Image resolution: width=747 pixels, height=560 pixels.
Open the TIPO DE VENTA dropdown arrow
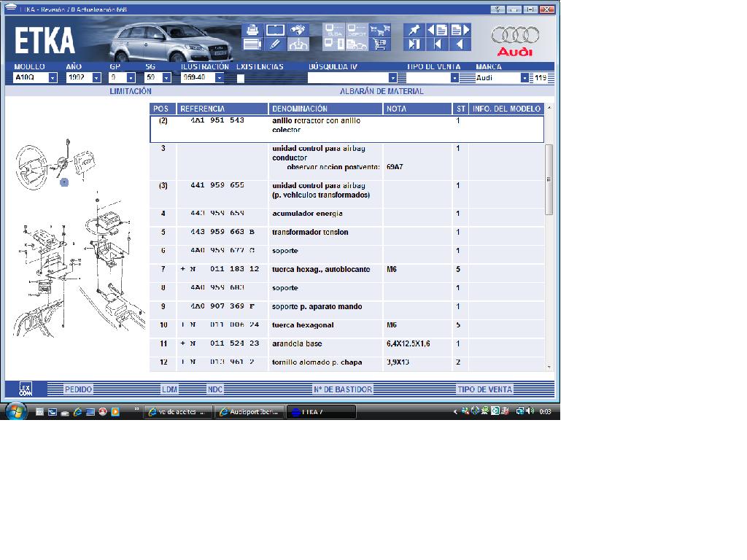pyautogui.click(x=454, y=77)
